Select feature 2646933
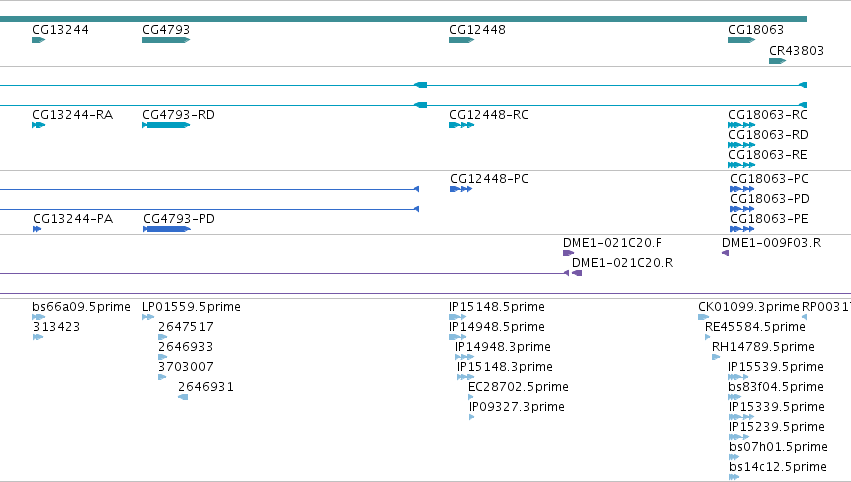The image size is (851, 482). click(x=186, y=347)
